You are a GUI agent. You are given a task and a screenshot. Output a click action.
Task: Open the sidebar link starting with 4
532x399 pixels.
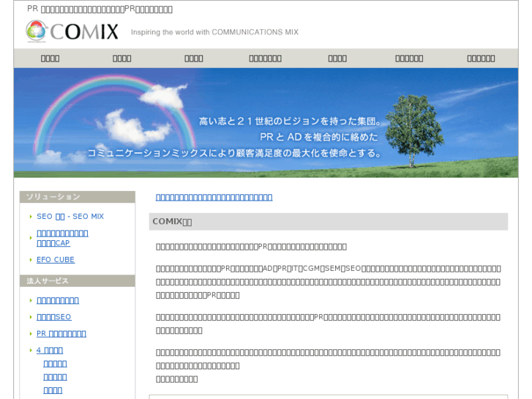(50, 350)
